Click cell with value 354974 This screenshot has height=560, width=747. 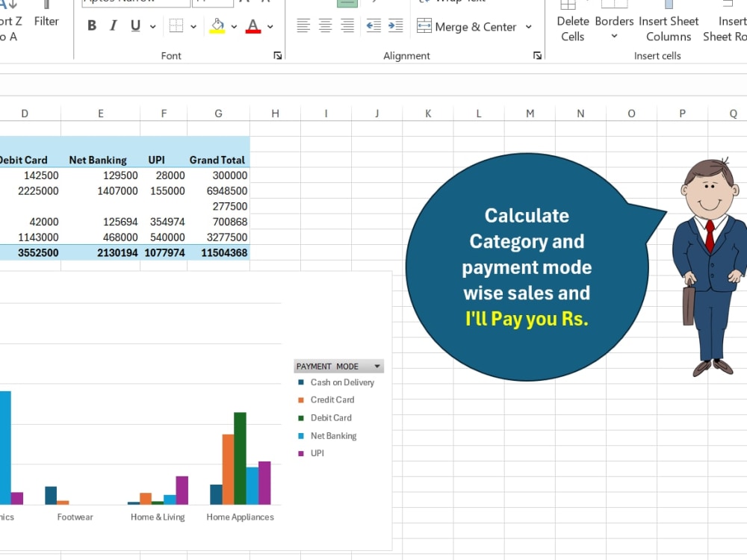pyautogui.click(x=164, y=222)
